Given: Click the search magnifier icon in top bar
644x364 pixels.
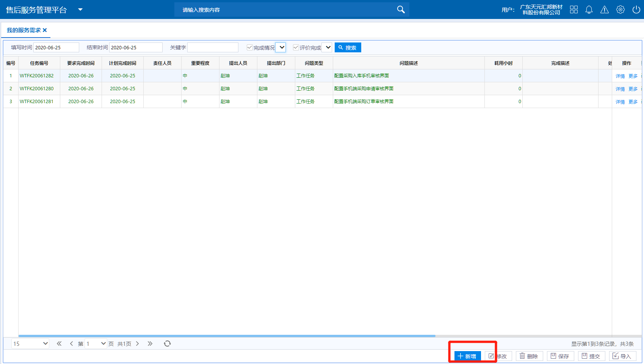Looking at the screenshot, I should [x=401, y=9].
